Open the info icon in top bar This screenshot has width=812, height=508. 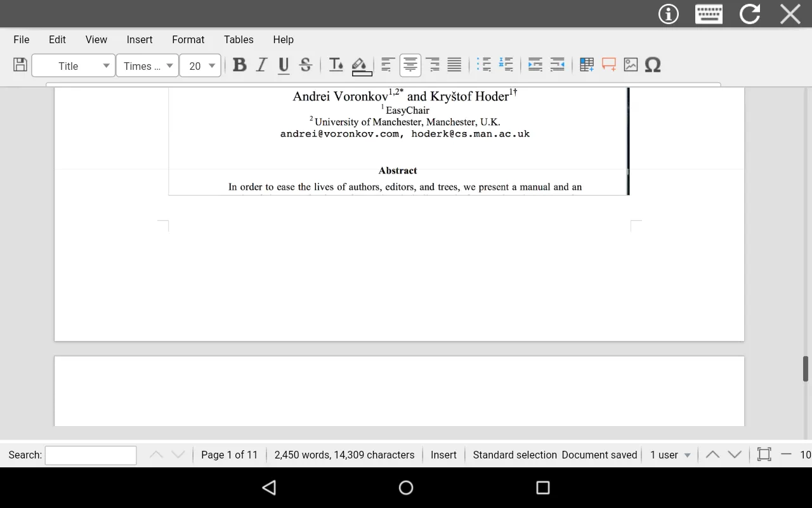pos(669,14)
